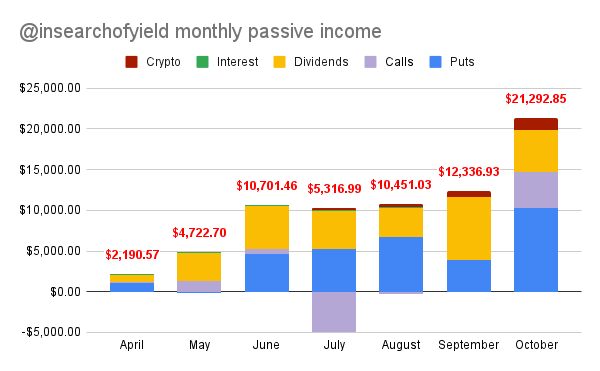Viewport: 600px width, 371px height.
Task: Select September's dark red Crypto segment
Action: click(469, 194)
